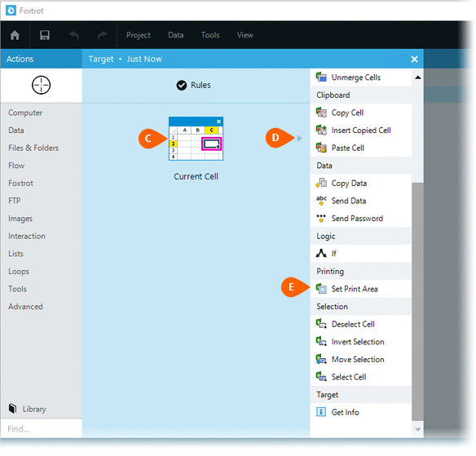Click the Set Print Area icon
Screen dimensions: 476x456
[321, 289]
